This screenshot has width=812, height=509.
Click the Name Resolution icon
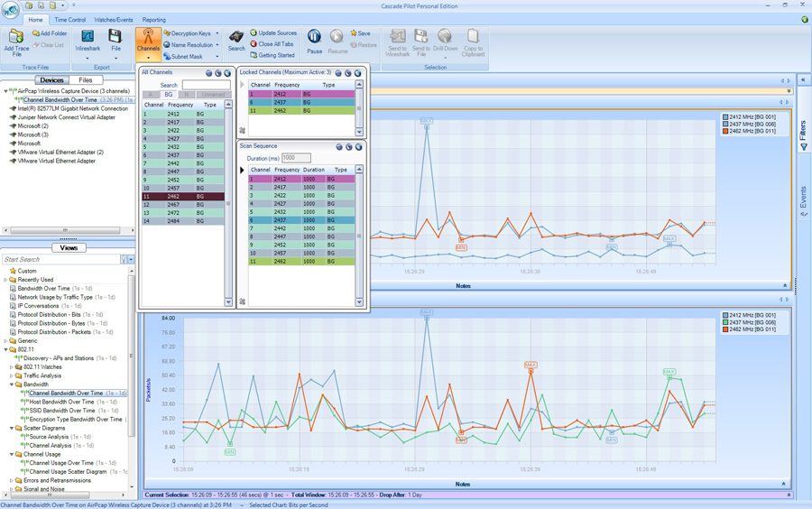167,44
